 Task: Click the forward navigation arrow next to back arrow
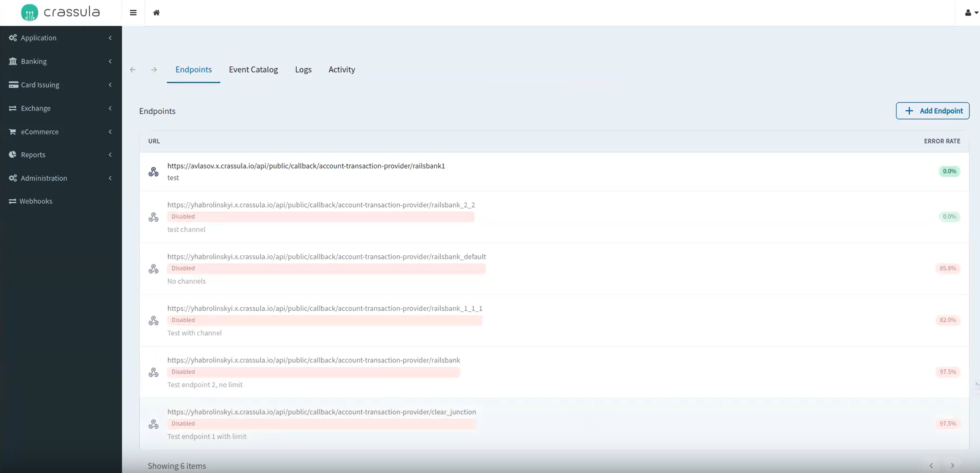coord(154,69)
